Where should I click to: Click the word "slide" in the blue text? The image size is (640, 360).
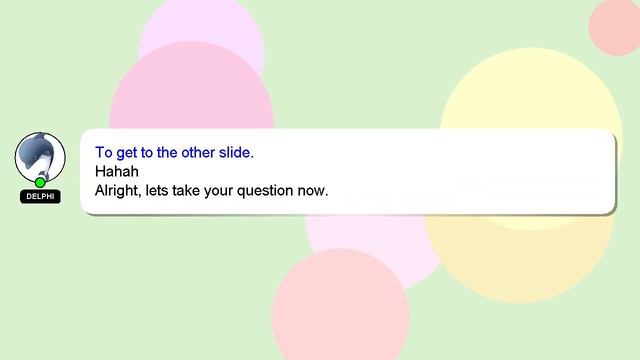tap(234, 152)
